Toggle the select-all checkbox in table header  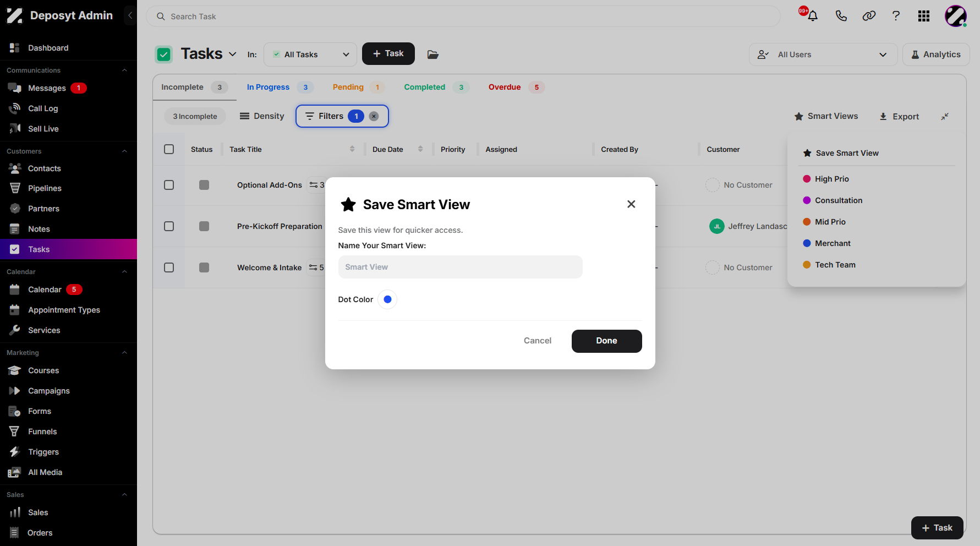pyautogui.click(x=169, y=149)
